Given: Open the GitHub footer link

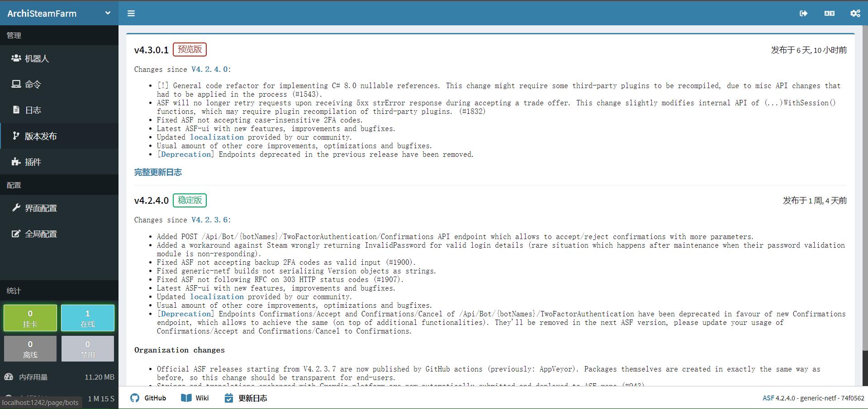Looking at the screenshot, I should tap(155, 398).
